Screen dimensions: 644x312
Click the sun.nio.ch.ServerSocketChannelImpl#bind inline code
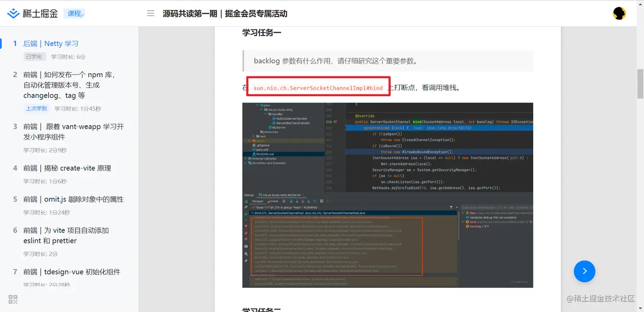[318, 88]
